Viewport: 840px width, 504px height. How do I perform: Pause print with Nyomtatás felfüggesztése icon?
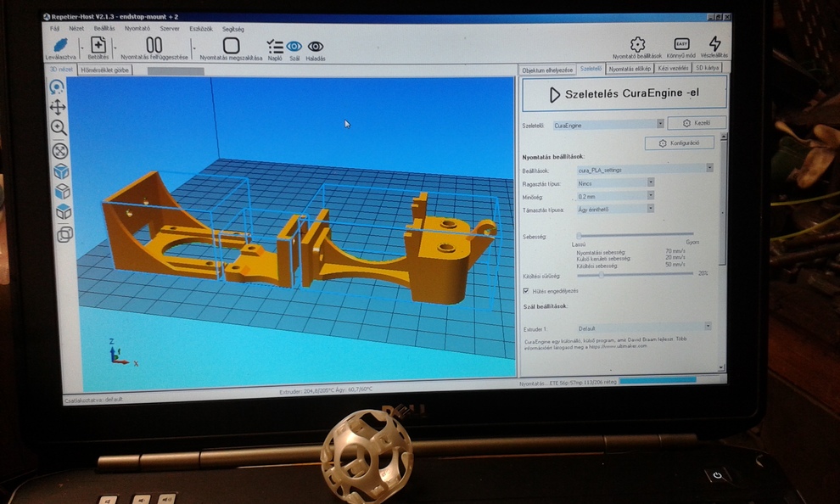(154, 45)
